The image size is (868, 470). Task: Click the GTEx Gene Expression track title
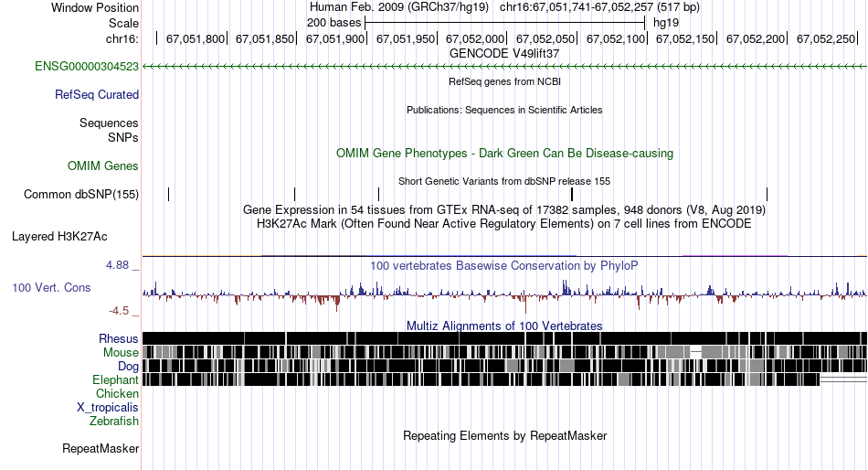(504, 210)
